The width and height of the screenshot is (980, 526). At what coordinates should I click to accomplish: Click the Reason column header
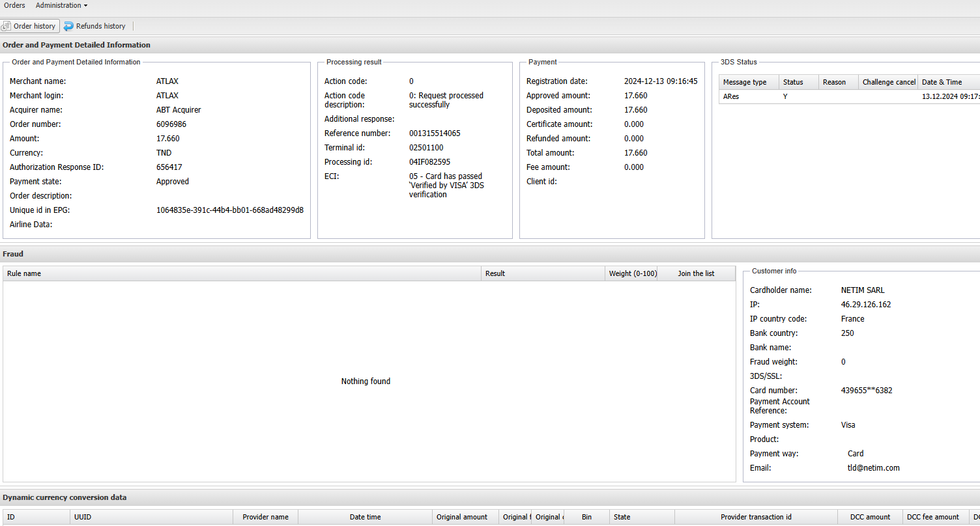tap(837, 82)
